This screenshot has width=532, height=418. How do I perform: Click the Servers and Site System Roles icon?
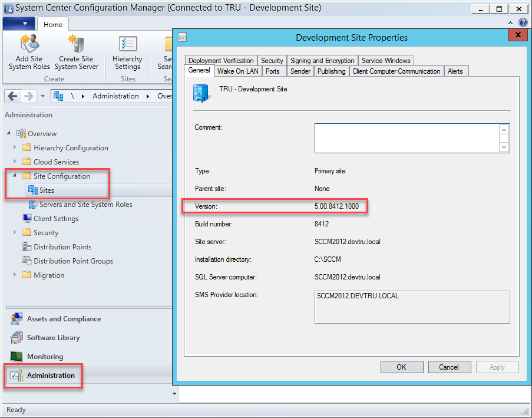tap(33, 205)
